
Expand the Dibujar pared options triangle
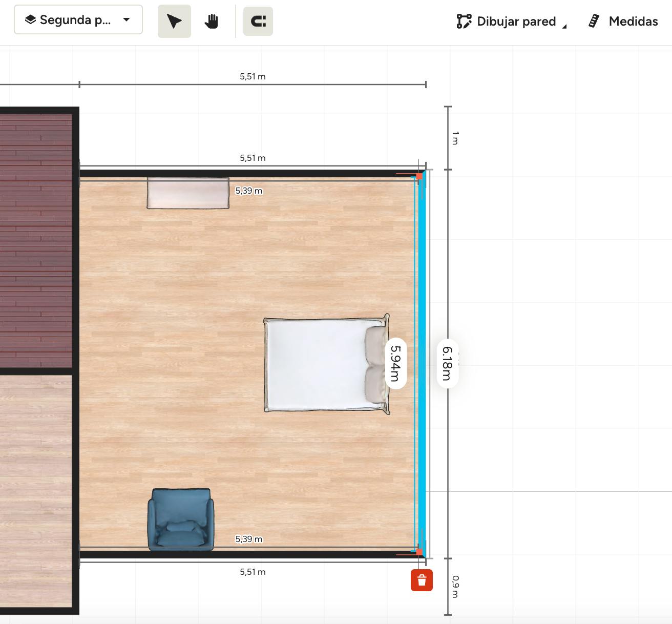[564, 26]
